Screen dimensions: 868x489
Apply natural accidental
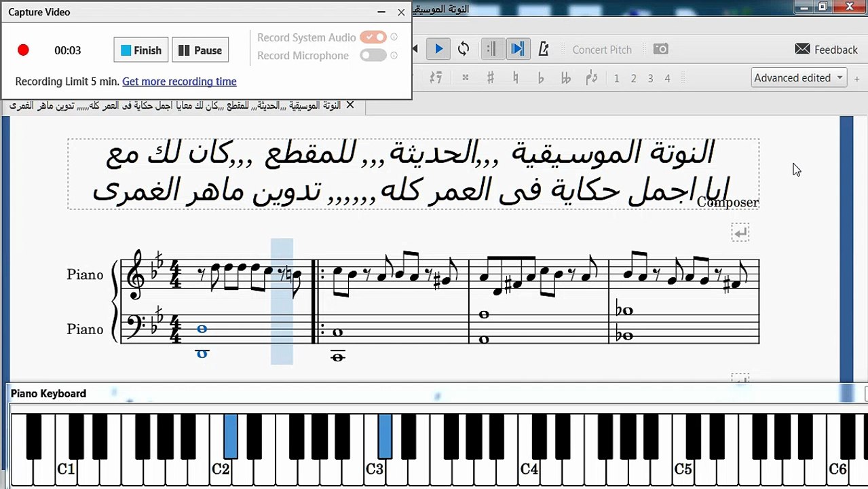[x=515, y=78]
